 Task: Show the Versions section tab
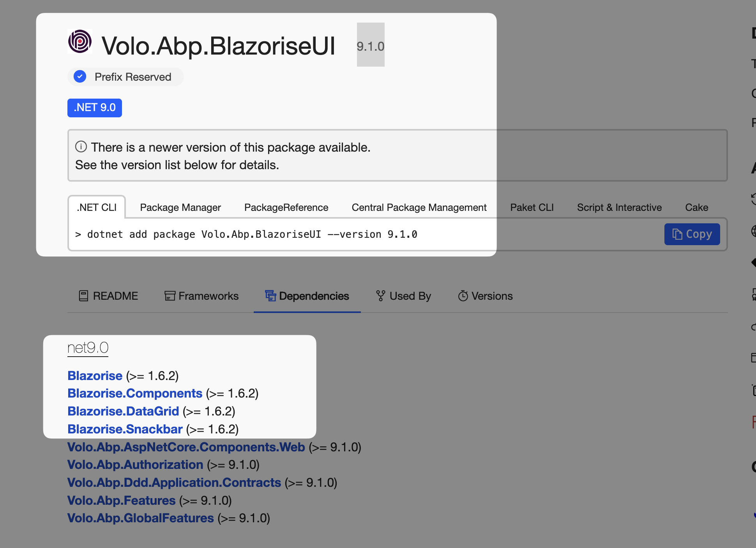click(485, 296)
